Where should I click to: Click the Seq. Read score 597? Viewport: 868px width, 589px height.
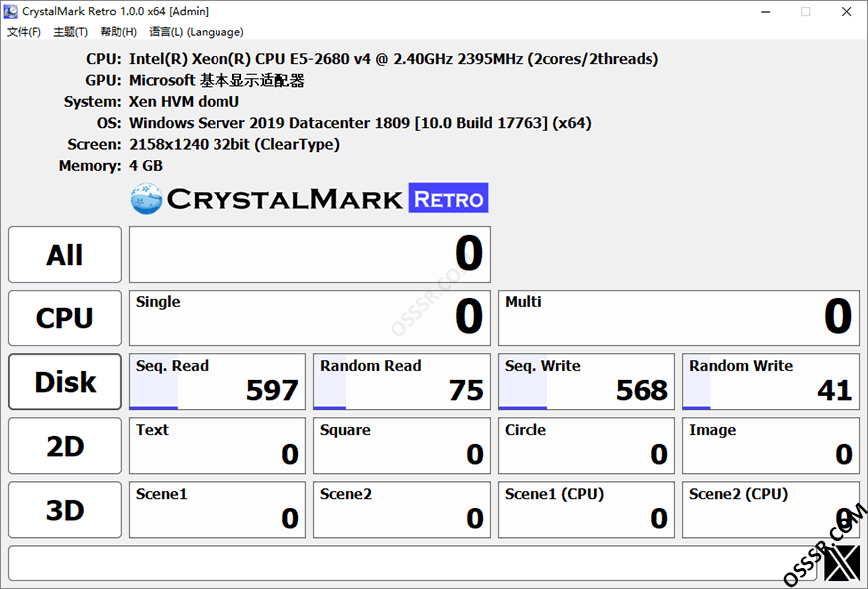[217, 382]
